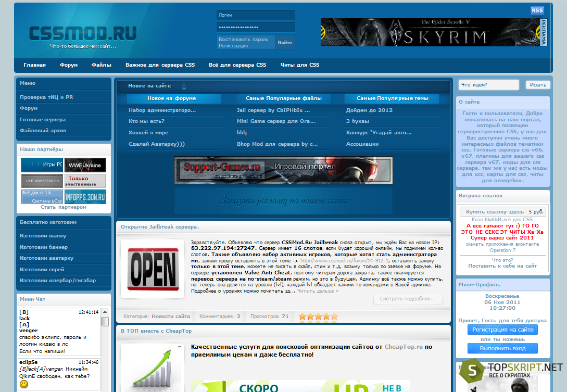Select the Самые Популярные файлы tab
The image size is (567, 392).
pyautogui.click(x=283, y=98)
